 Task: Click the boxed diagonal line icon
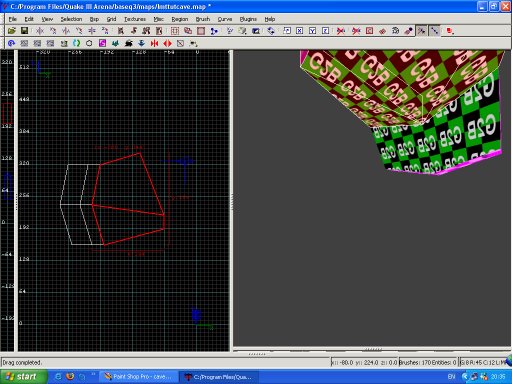[180, 43]
